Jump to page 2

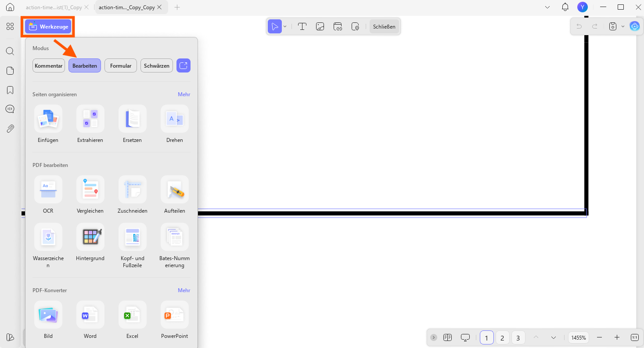point(502,337)
